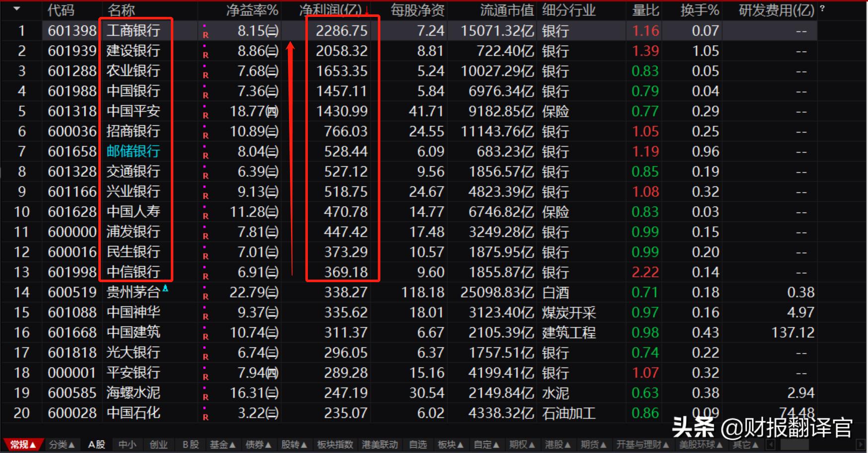
Task: Click the blue flag icon after 贵州茅台
Action: click(165, 288)
